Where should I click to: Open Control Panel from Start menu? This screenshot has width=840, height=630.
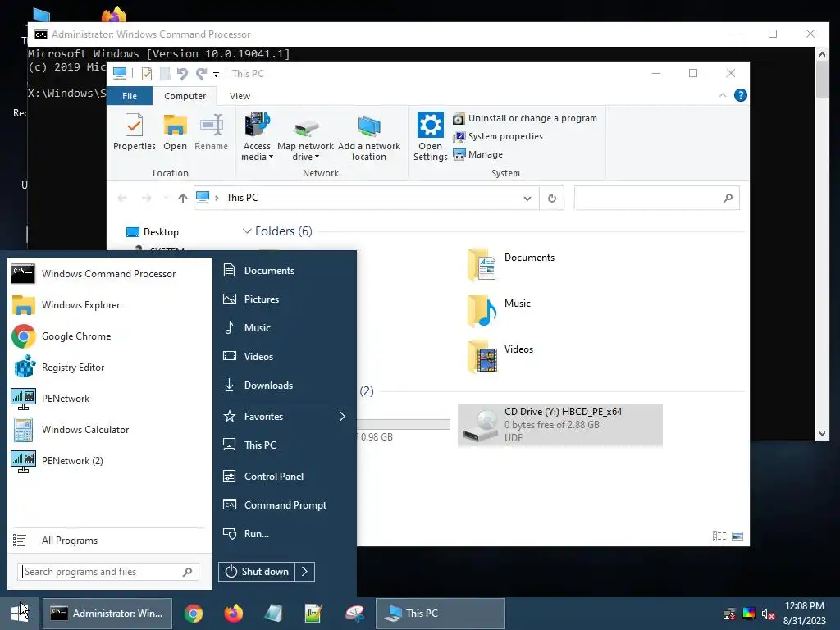point(285,477)
